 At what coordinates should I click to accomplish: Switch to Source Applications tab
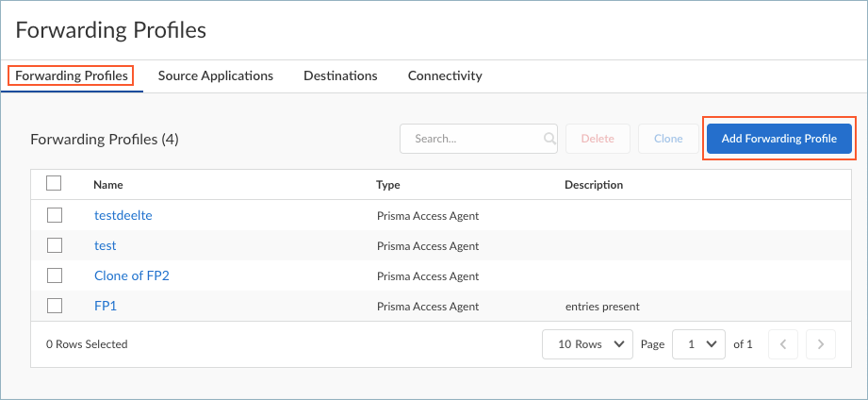pyautogui.click(x=215, y=75)
